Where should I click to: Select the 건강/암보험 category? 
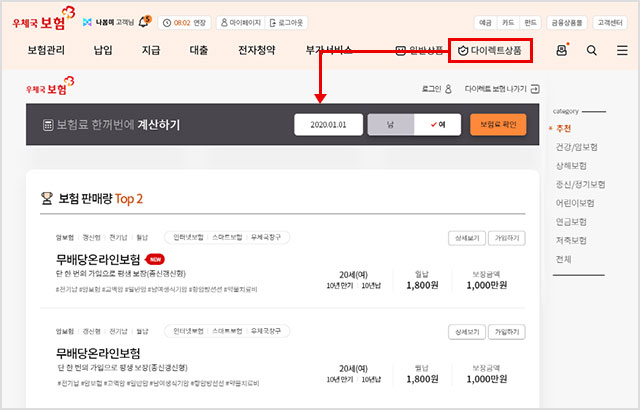point(576,147)
